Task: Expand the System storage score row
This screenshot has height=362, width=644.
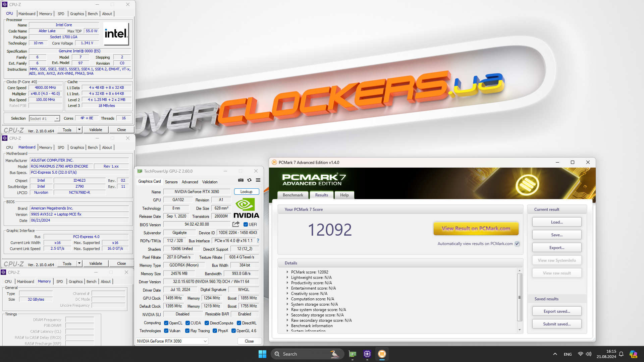Action: point(287,304)
